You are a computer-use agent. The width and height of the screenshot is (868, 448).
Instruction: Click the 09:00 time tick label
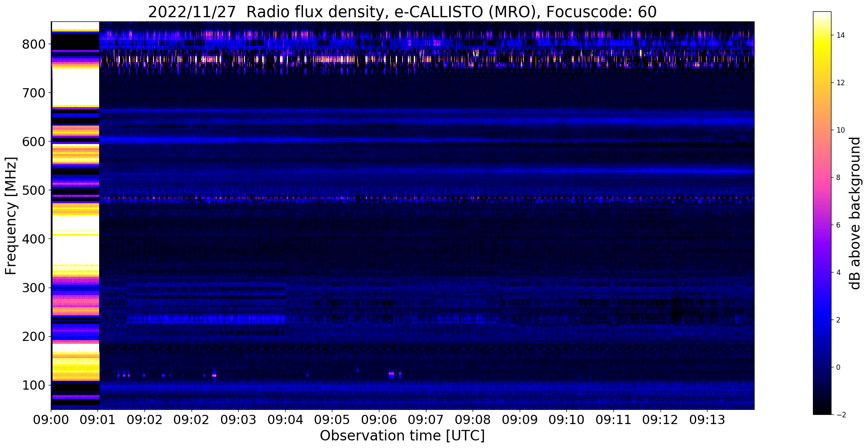[x=51, y=420]
